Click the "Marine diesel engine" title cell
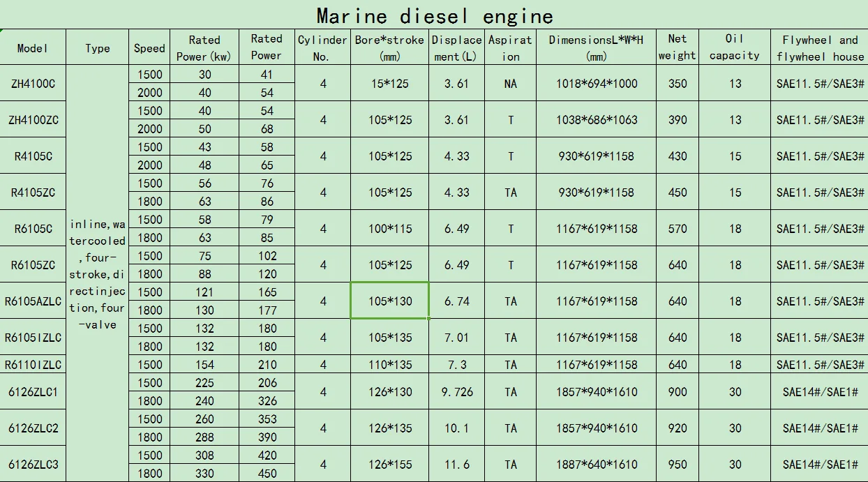This screenshot has width=868, height=482. pos(434,15)
